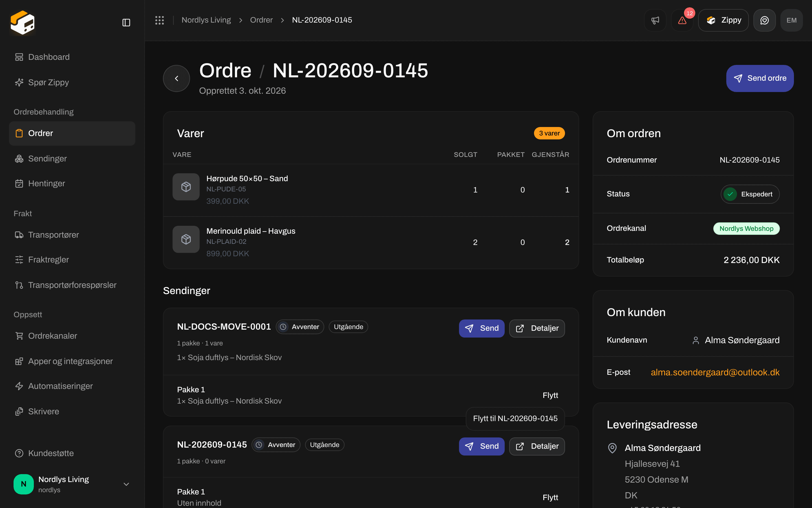Click Flytt on empty Pakke 1
This screenshot has width=812, height=508.
(550, 498)
